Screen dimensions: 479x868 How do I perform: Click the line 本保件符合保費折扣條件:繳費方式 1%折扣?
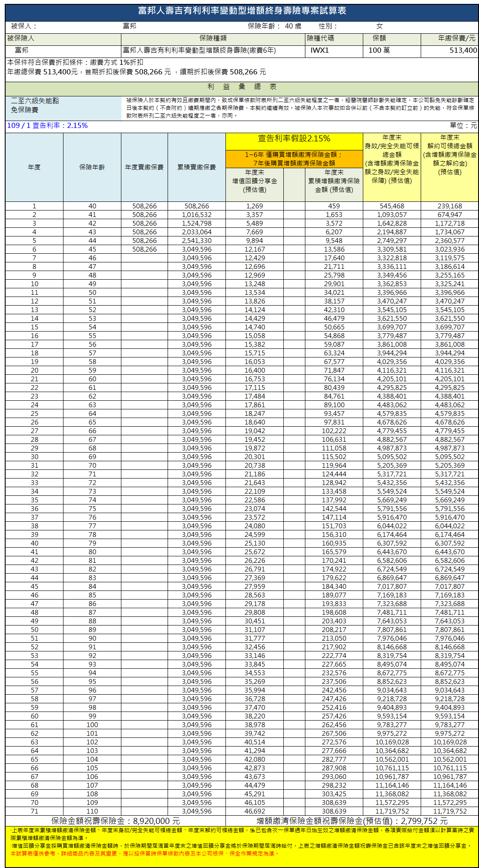tap(75, 62)
